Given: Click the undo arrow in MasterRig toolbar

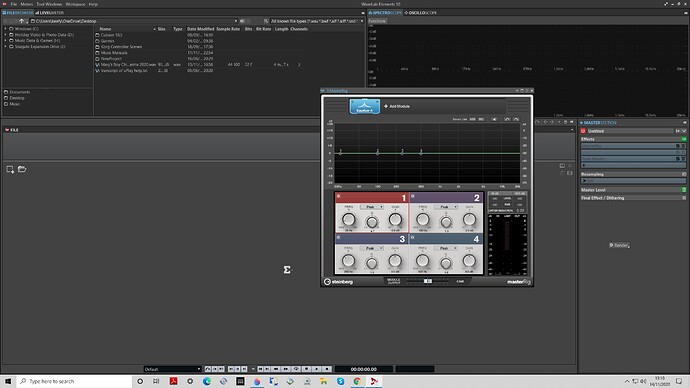Looking at the screenshot, I should pyautogui.click(x=507, y=119).
